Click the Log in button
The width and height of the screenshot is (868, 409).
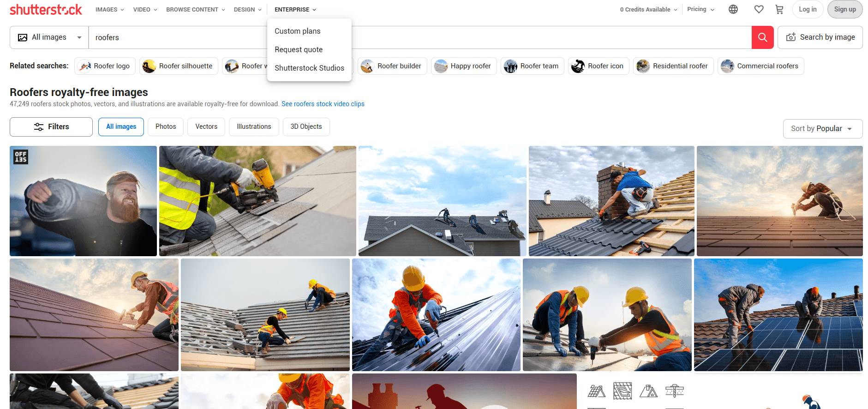pos(808,9)
